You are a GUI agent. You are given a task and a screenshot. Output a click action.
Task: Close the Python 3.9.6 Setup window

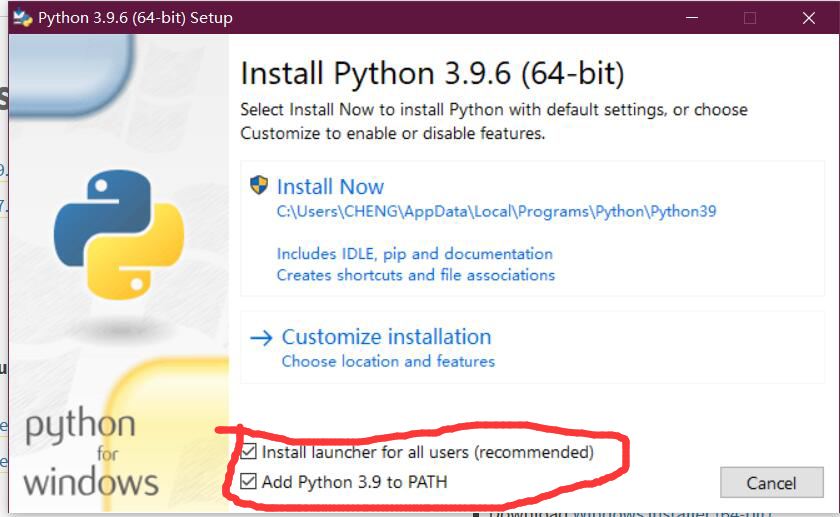[809, 18]
